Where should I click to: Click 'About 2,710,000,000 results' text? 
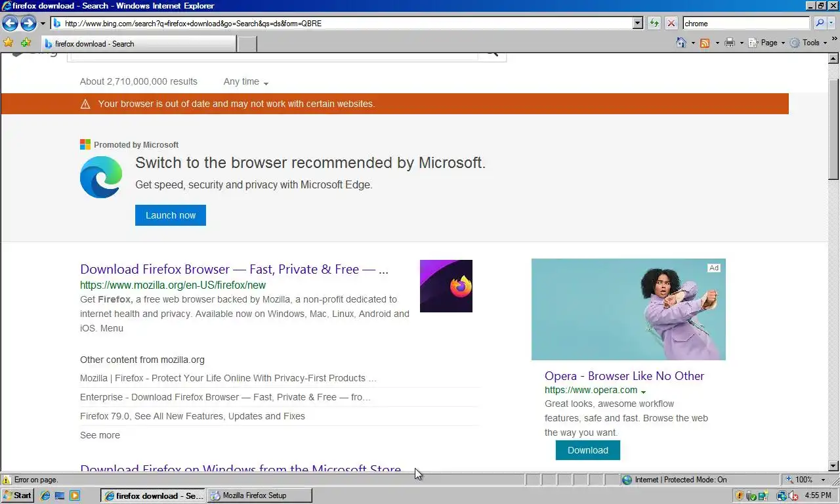click(138, 81)
